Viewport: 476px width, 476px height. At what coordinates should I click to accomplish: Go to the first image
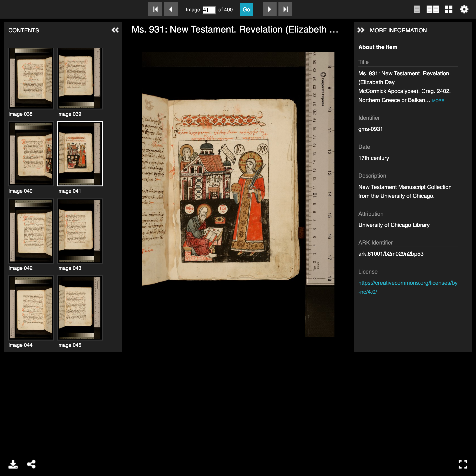click(x=155, y=9)
